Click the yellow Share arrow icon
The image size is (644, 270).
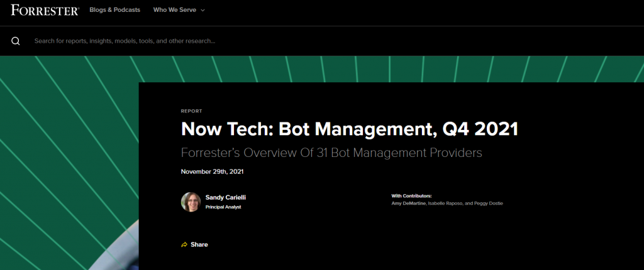184,244
